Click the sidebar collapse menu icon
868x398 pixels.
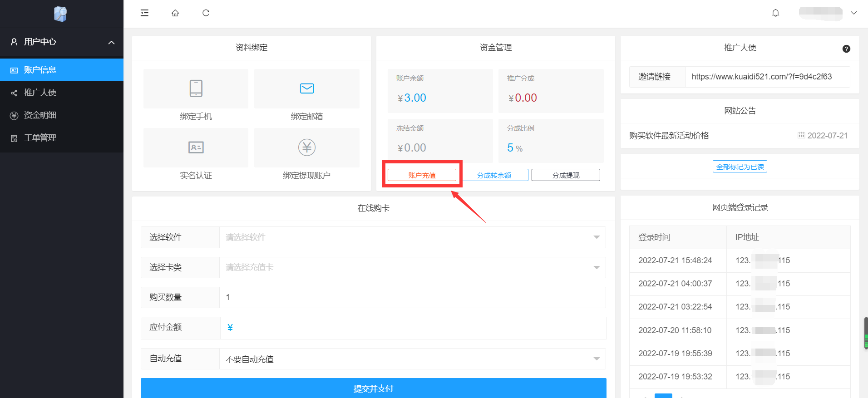144,13
